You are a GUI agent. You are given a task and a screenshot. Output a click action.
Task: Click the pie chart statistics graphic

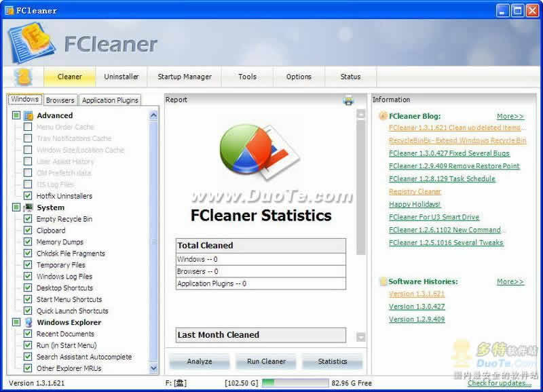(x=259, y=151)
